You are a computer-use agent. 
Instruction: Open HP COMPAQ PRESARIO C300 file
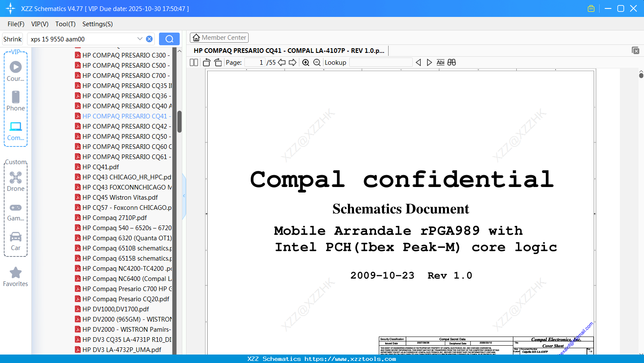(123, 55)
